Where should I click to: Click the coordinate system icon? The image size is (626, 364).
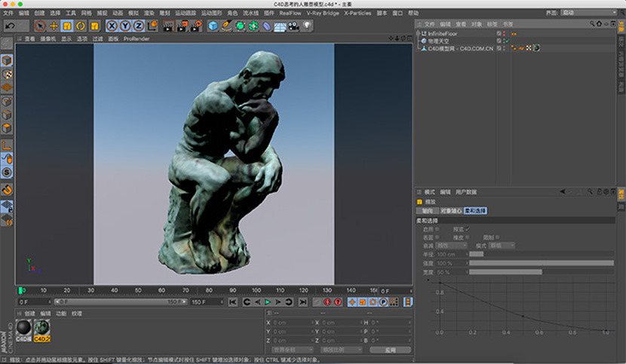tap(152, 26)
